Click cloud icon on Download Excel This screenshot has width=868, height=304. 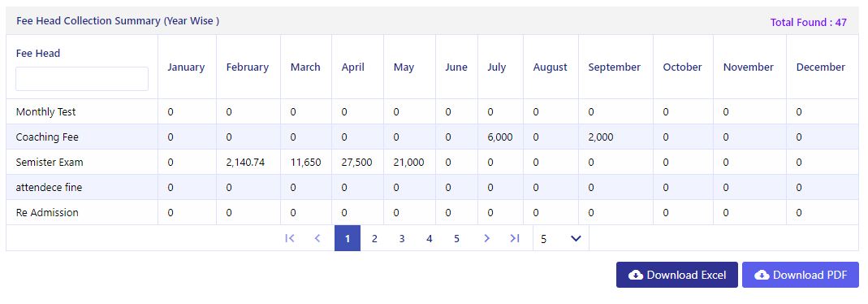[x=636, y=276]
